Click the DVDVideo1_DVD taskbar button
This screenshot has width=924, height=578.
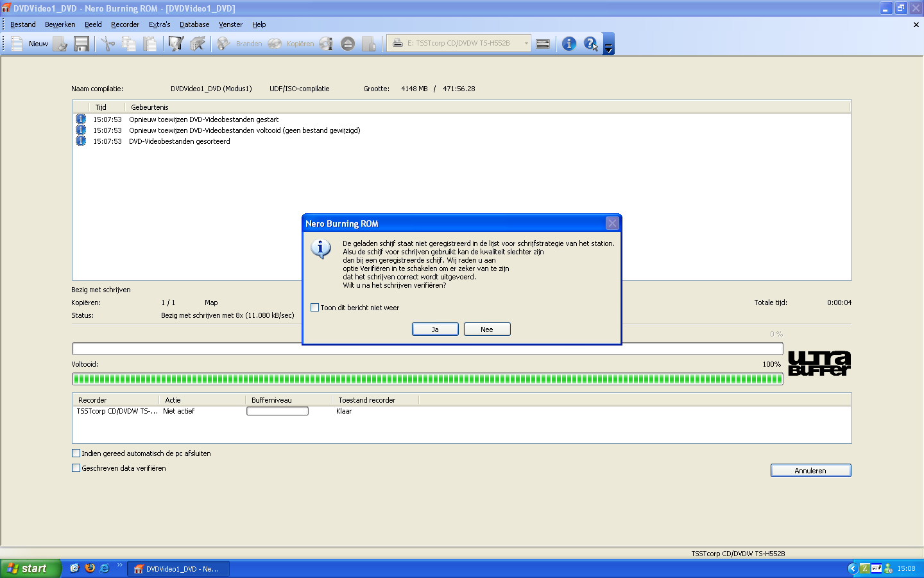click(x=178, y=569)
